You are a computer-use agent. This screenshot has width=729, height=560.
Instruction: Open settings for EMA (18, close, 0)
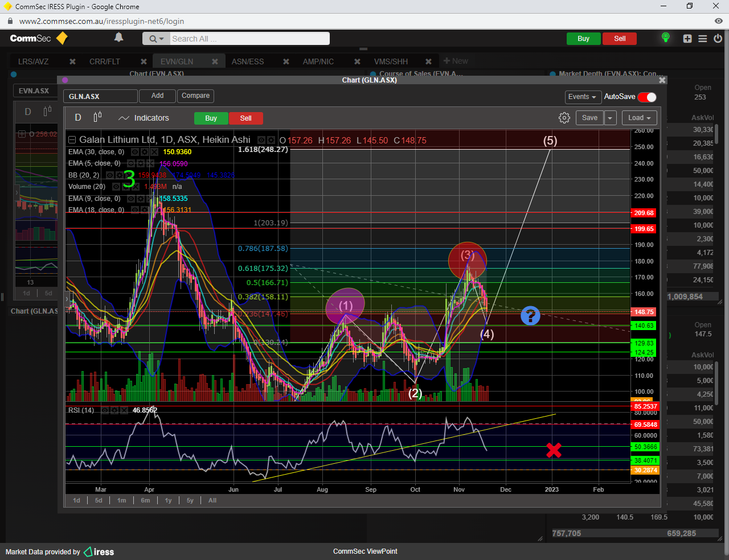[x=145, y=210]
